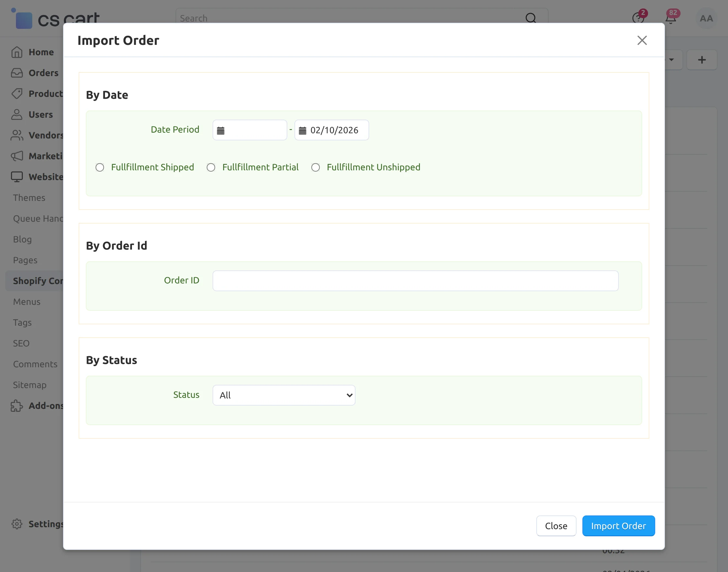Click the Close button in the dialog footer
Viewport: 728px width, 572px height.
(x=556, y=526)
